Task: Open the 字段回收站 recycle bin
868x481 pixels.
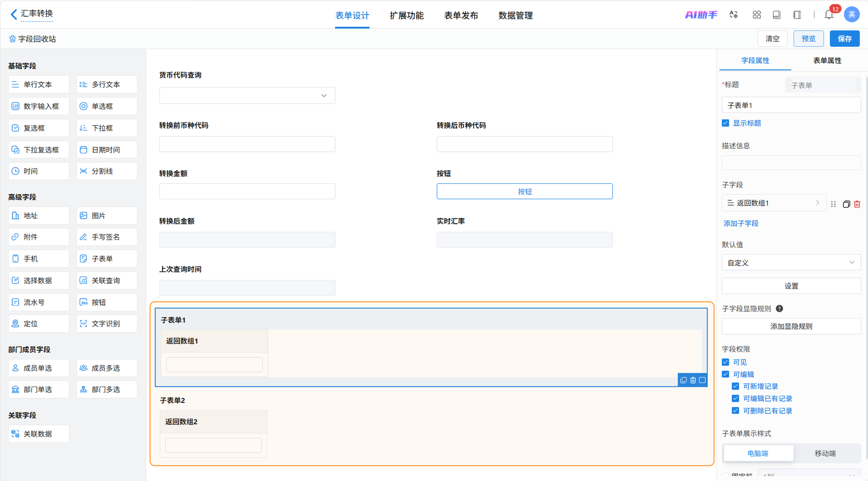Action: pos(33,39)
